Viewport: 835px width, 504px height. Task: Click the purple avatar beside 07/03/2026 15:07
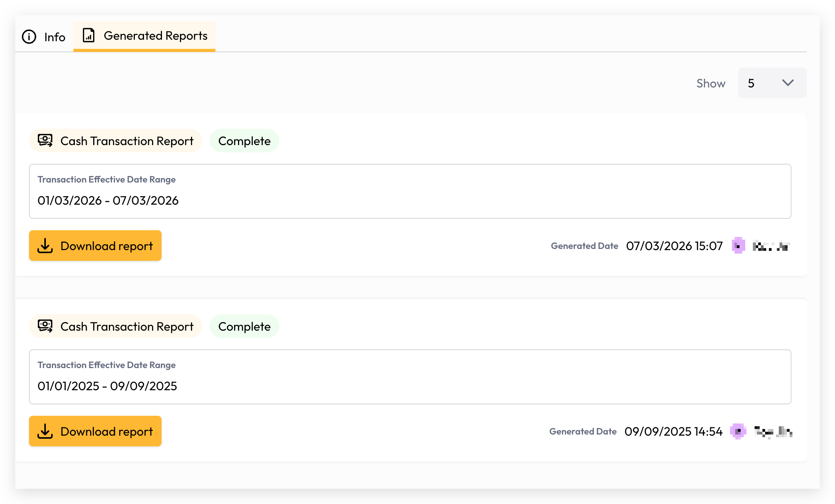click(x=738, y=246)
